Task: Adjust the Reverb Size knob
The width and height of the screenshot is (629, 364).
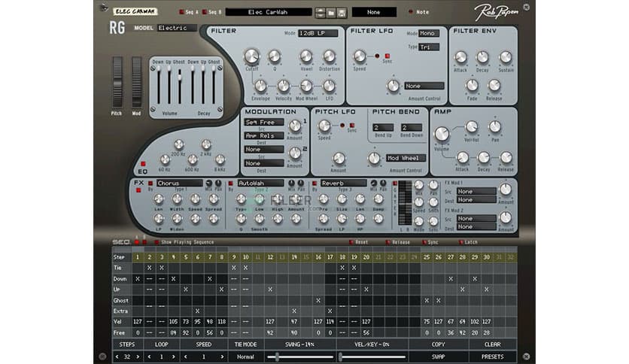Action: click(x=342, y=199)
